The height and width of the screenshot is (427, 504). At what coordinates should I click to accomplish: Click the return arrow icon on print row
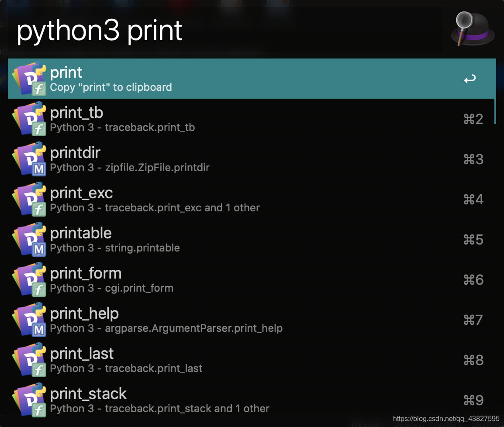[470, 79]
